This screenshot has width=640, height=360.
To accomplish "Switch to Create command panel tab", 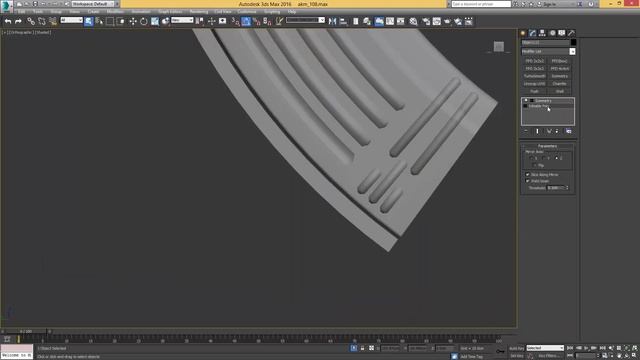I will point(523,33).
